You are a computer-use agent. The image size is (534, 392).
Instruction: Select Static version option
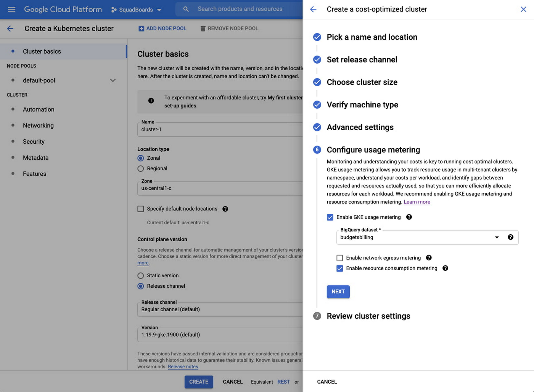[x=141, y=275]
